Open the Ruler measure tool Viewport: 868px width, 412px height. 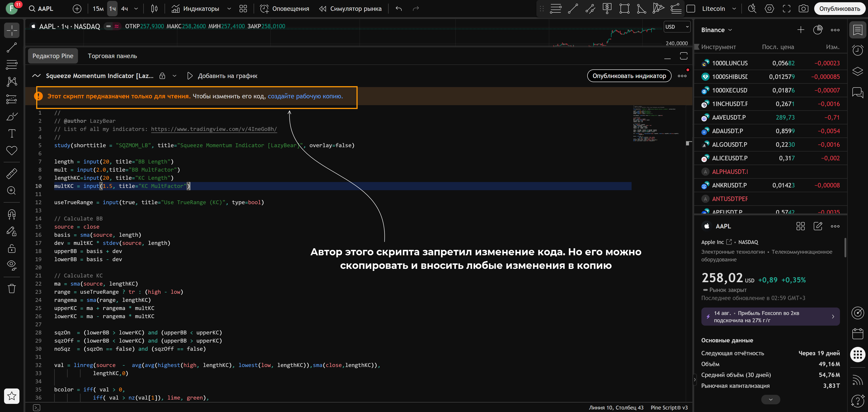click(x=12, y=174)
